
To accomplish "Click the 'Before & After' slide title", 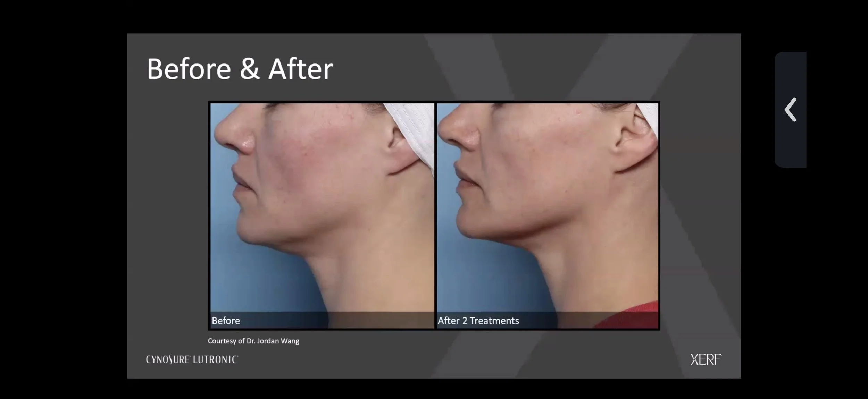I will (240, 69).
